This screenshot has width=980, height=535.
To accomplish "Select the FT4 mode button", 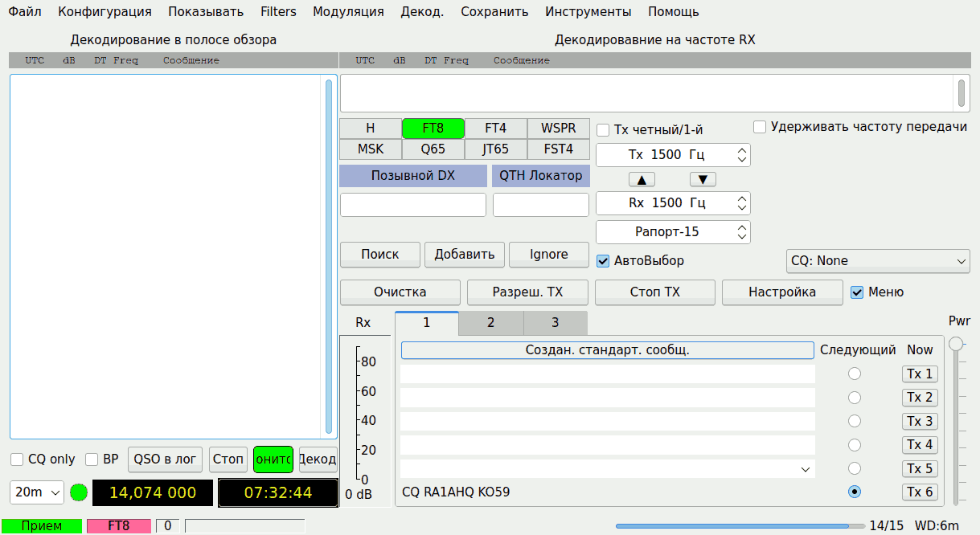I will coord(496,129).
